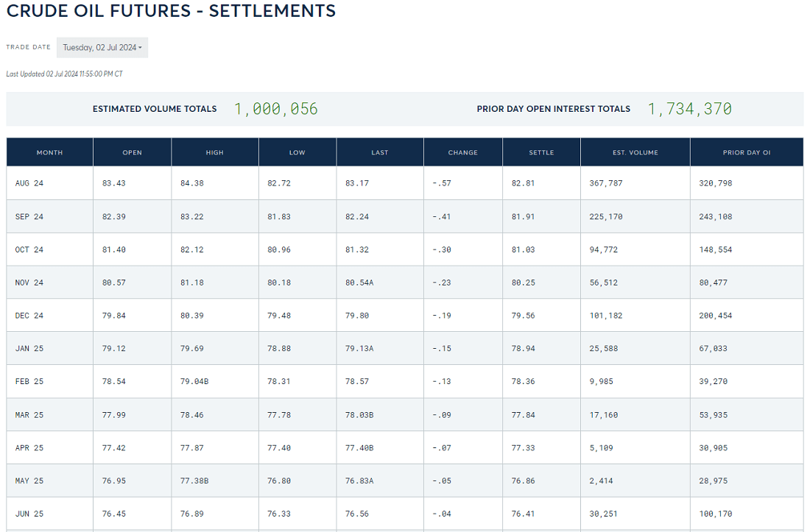The image size is (810, 532).
Task: Click the CHANGE column header
Action: (x=463, y=152)
